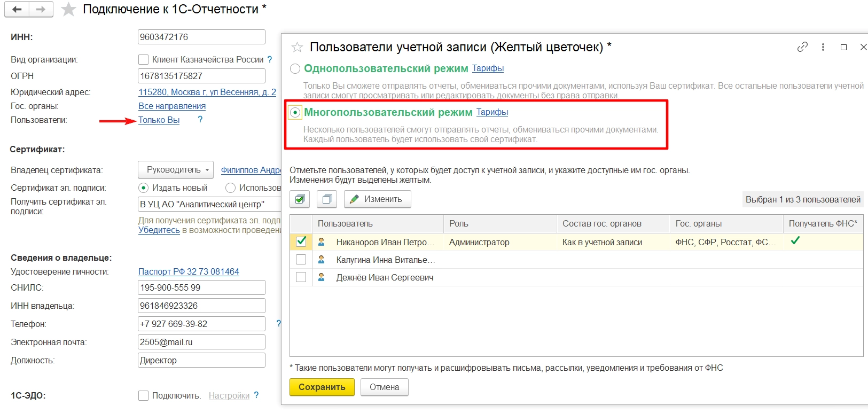Sort table by Роль column header

click(499, 224)
